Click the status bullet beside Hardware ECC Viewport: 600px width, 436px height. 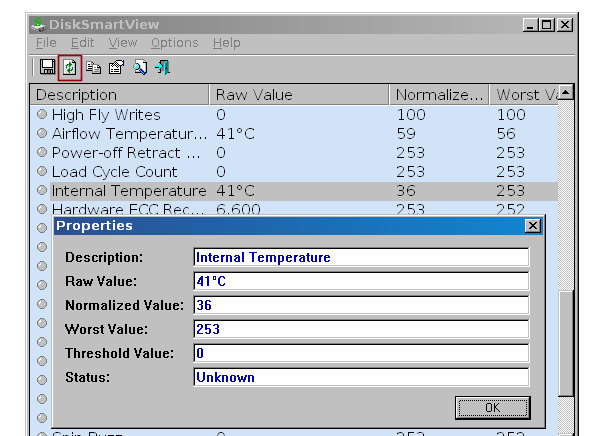click(42, 209)
